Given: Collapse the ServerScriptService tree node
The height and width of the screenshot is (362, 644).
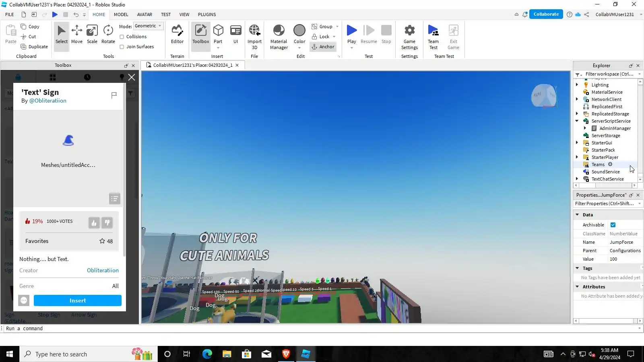Looking at the screenshot, I should pos(577,121).
